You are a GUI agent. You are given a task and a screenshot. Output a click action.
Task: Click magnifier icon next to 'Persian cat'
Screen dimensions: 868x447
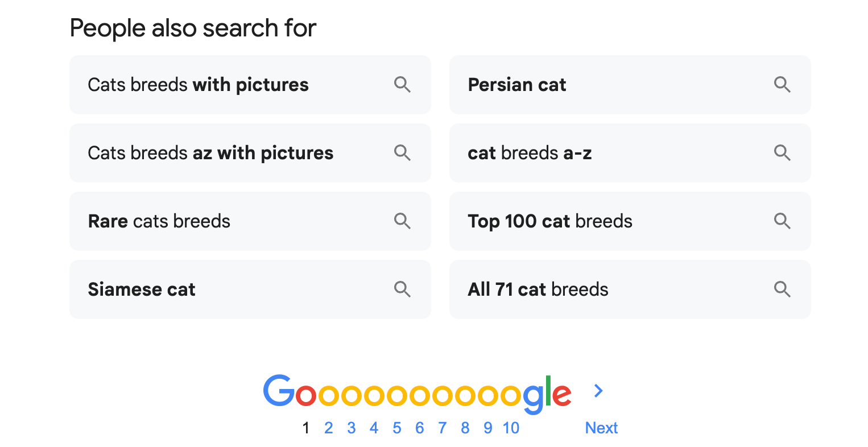point(782,85)
